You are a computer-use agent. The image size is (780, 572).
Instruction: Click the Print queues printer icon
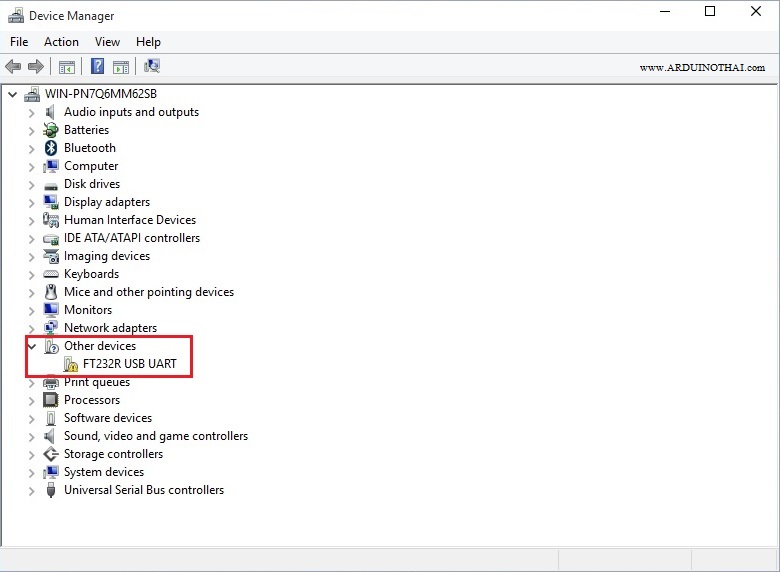51,382
